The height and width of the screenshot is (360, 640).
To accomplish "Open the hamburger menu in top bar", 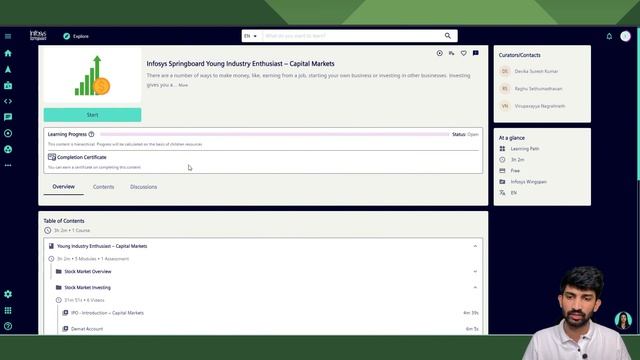I will click(x=8, y=36).
